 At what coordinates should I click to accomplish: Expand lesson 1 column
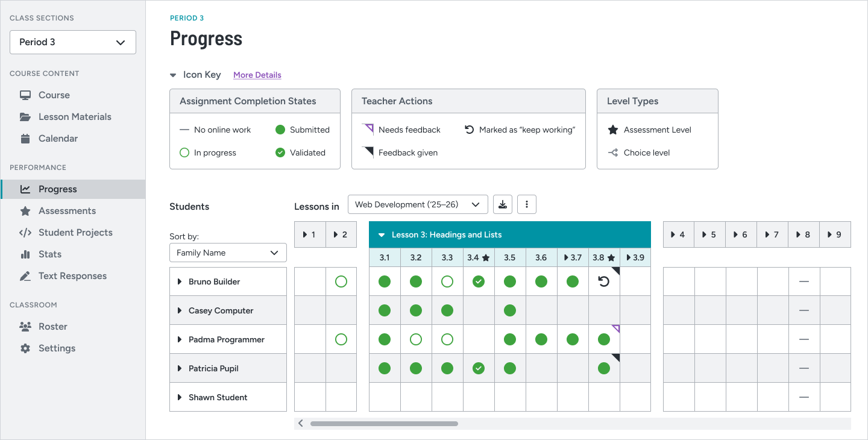pyautogui.click(x=310, y=234)
